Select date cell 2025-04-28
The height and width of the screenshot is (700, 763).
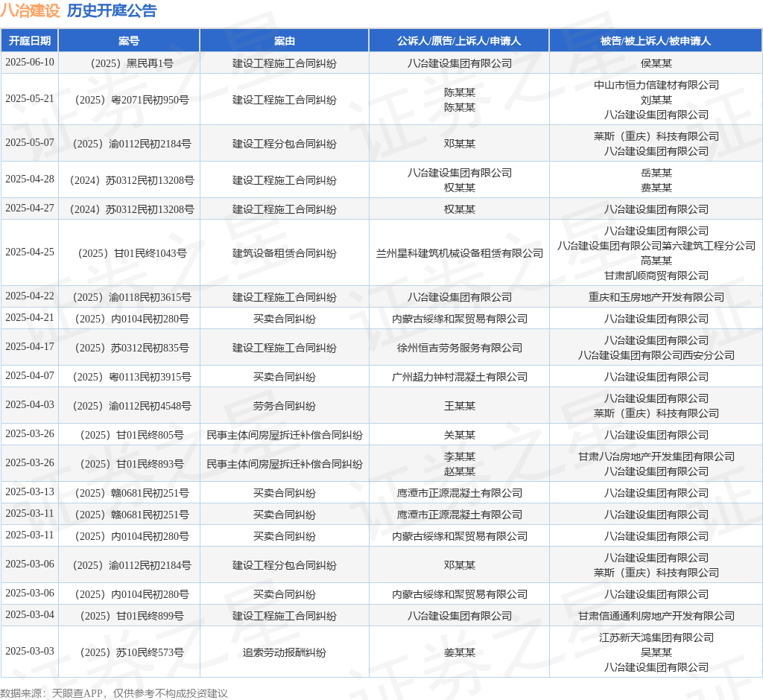[x=30, y=179]
